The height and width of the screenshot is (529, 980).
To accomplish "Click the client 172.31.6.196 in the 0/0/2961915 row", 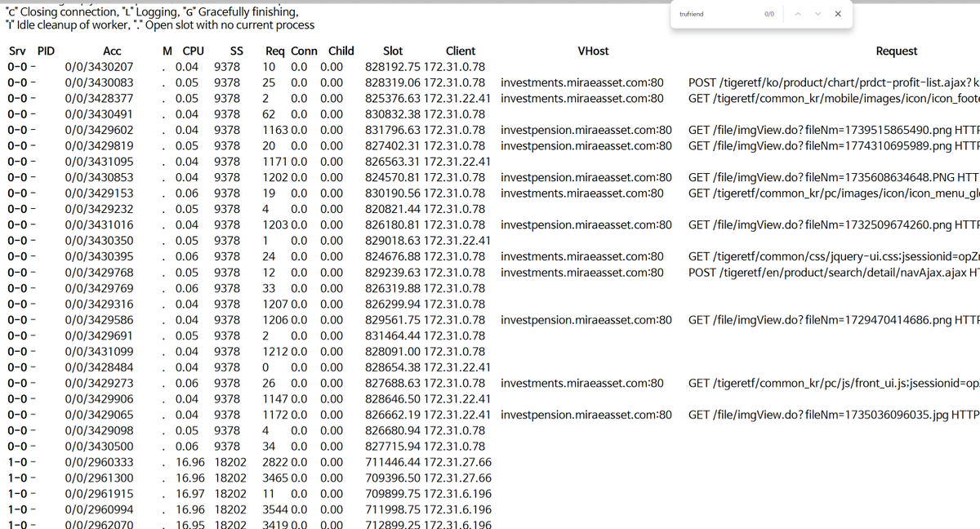I will click(457, 494).
